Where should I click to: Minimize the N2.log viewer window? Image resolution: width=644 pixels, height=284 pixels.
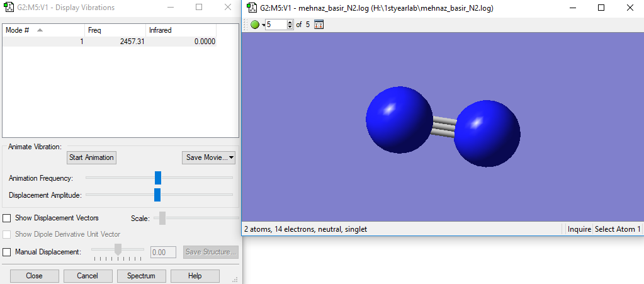[x=572, y=8]
